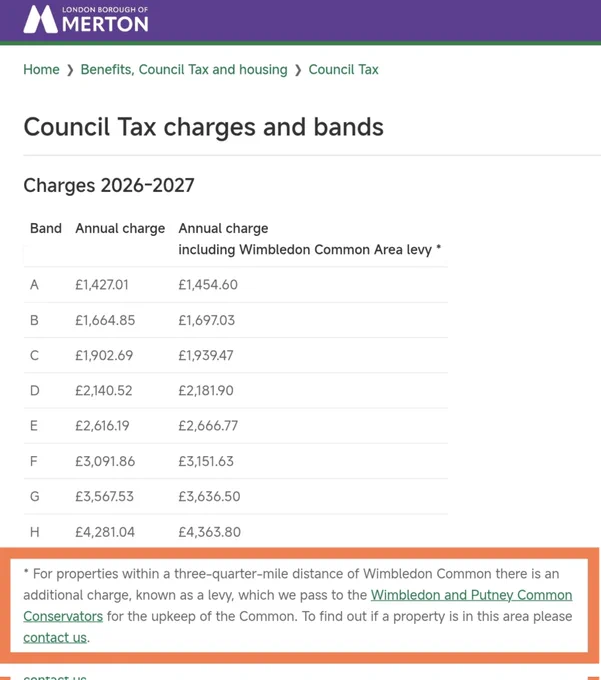The height and width of the screenshot is (680, 601).
Task: Open Benefits, Council Tax and housing breadcrumb
Action: (184, 69)
